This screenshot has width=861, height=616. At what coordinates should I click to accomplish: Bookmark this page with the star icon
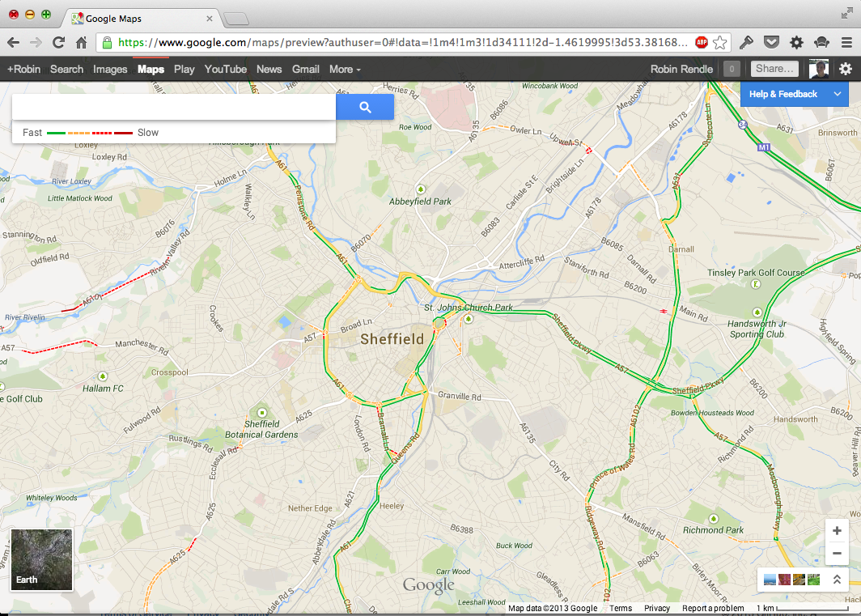pyautogui.click(x=719, y=42)
